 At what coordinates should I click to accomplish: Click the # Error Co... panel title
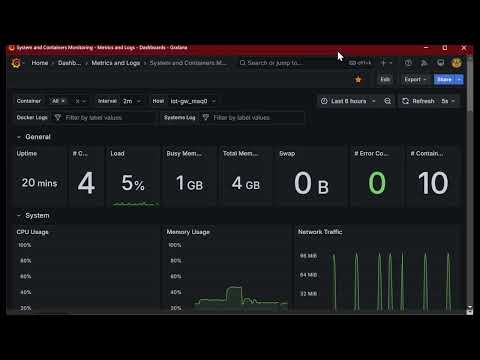(x=371, y=153)
